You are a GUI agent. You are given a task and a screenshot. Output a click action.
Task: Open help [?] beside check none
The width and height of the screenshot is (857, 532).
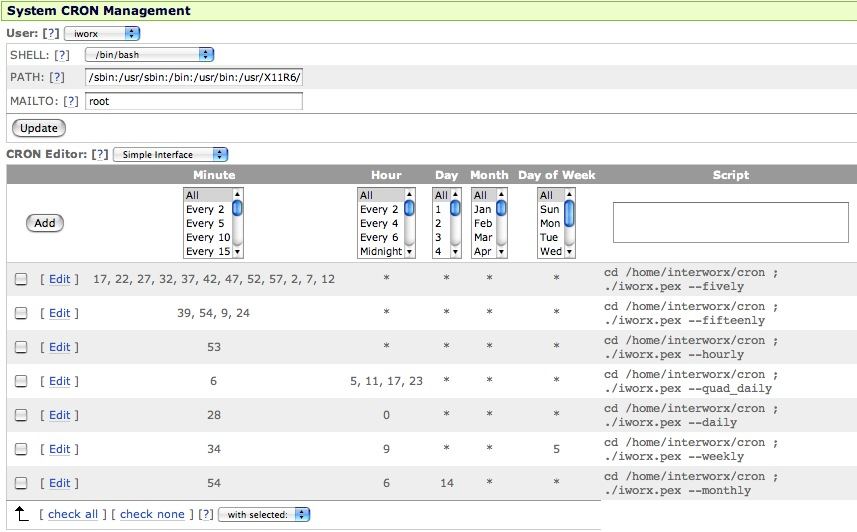[206, 514]
